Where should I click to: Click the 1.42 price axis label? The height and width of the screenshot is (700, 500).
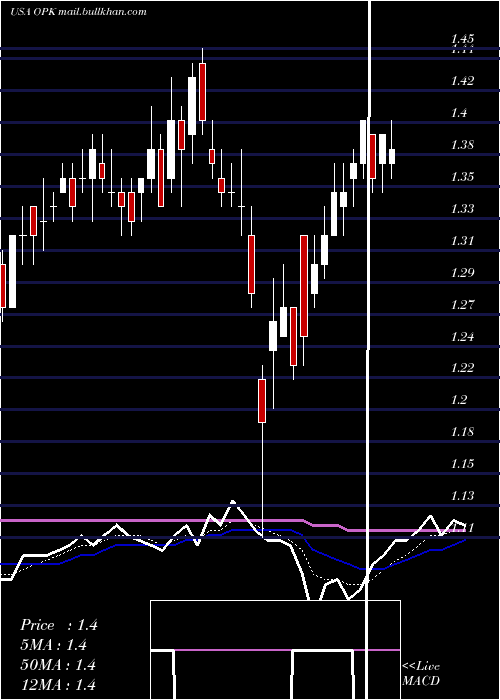pos(462,81)
